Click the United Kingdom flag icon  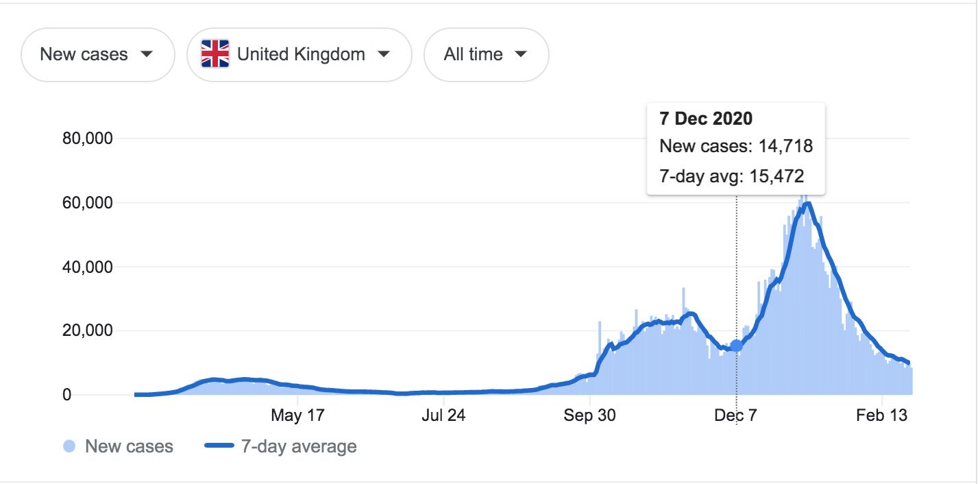pos(215,54)
